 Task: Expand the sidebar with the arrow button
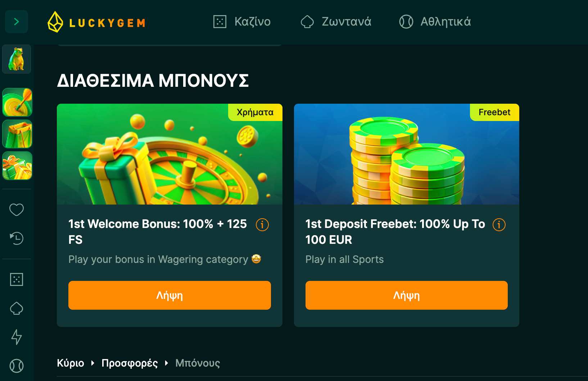click(x=17, y=22)
